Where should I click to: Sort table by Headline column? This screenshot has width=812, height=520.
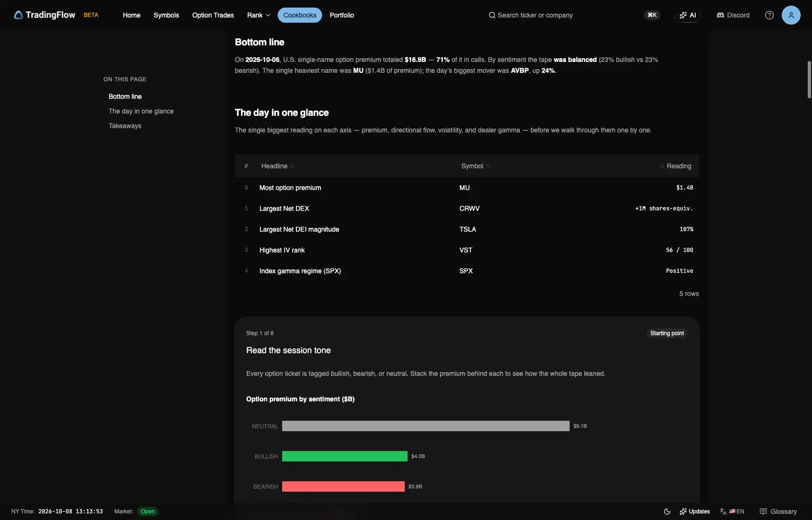(278, 166)
